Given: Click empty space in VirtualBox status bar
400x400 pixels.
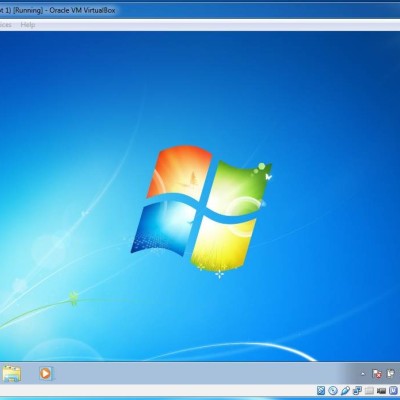Looking at the screenshot, I should click(157, 391).
